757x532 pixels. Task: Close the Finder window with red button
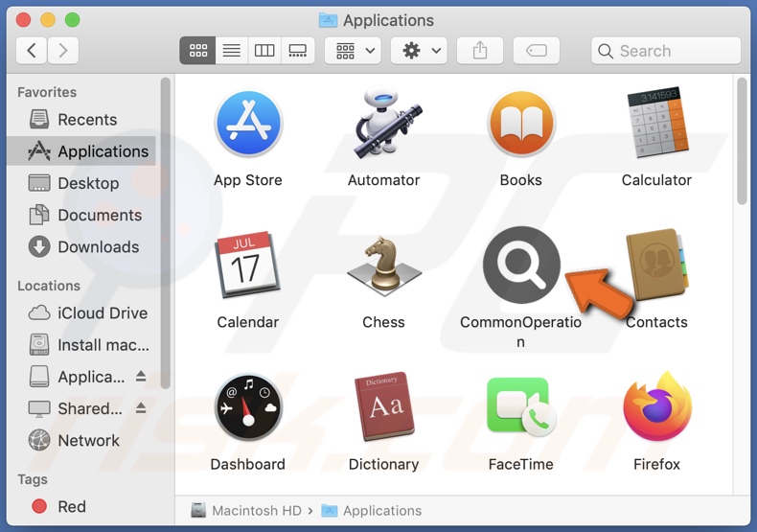click(x=23, y=20)
